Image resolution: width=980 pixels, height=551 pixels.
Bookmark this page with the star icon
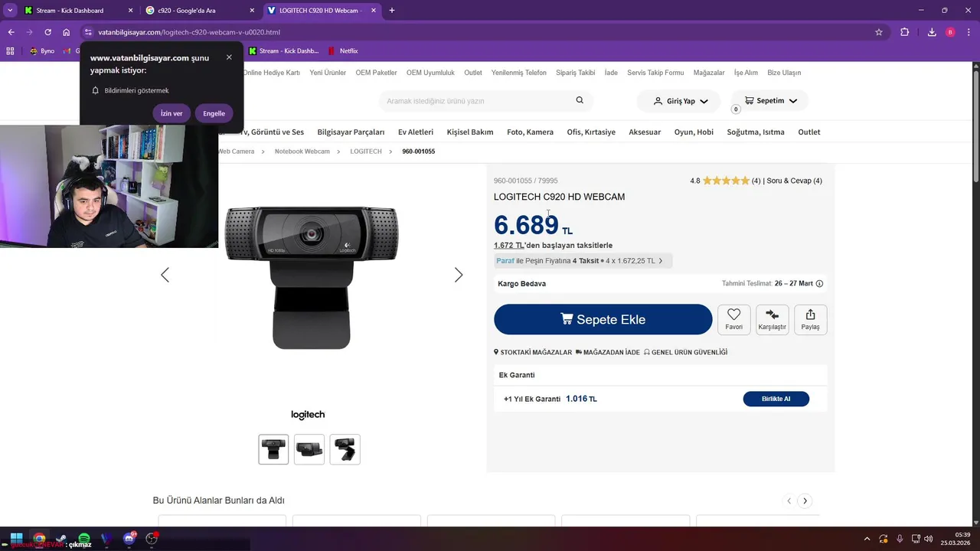(x=879, y=32)
